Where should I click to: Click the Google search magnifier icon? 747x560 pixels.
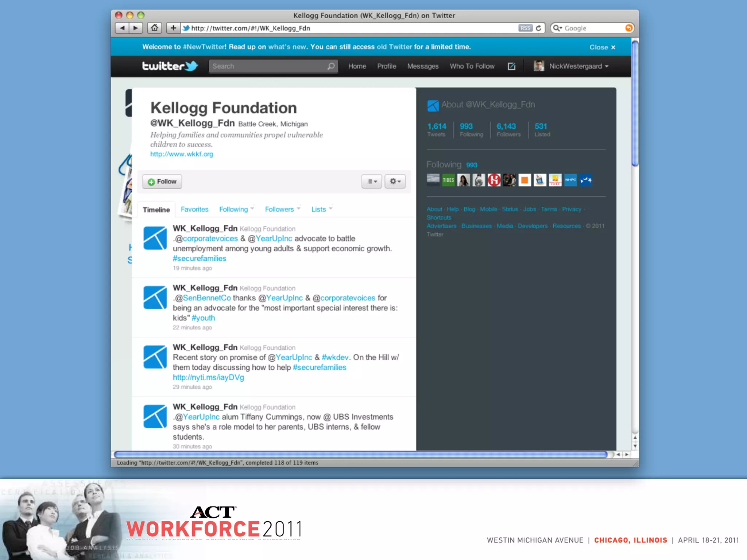click(x=557, y=28)
